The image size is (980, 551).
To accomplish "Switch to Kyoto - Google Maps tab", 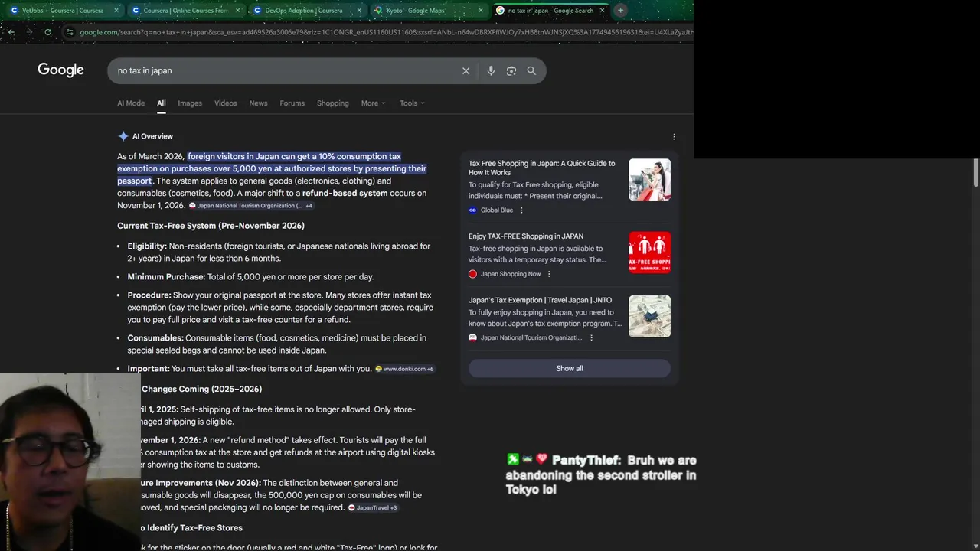I will point(429,11).
